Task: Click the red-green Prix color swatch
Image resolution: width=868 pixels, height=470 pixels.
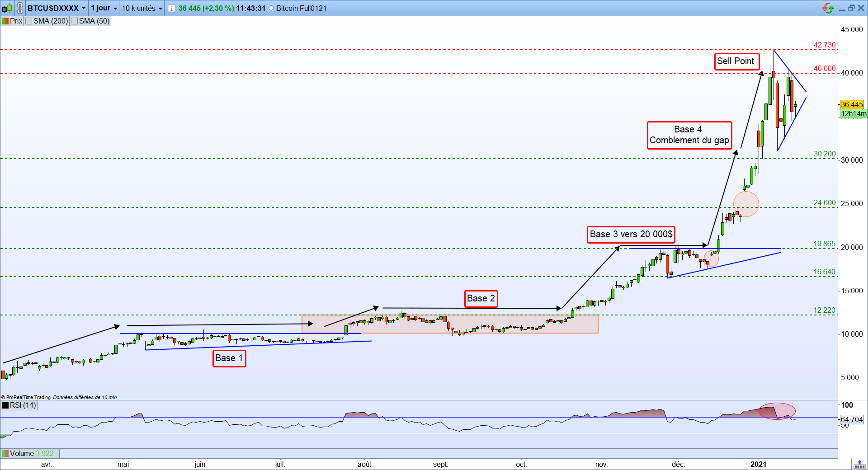Action: (x=5, y=21)
